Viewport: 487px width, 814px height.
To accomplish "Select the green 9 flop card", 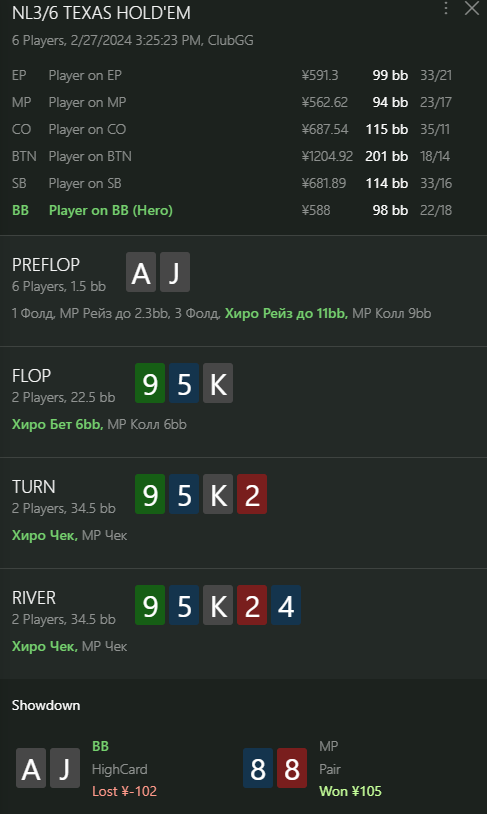I will coord(150,383).
